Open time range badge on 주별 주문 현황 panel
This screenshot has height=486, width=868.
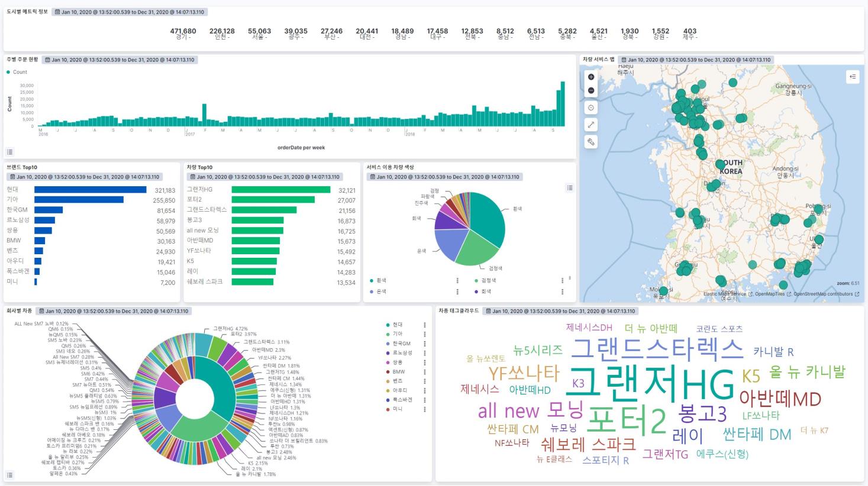click(x=120, y=60)
